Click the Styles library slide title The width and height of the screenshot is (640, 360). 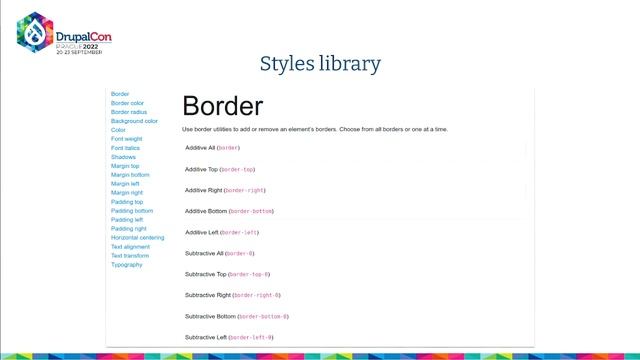pyautogui.click(x=320, y=64)
